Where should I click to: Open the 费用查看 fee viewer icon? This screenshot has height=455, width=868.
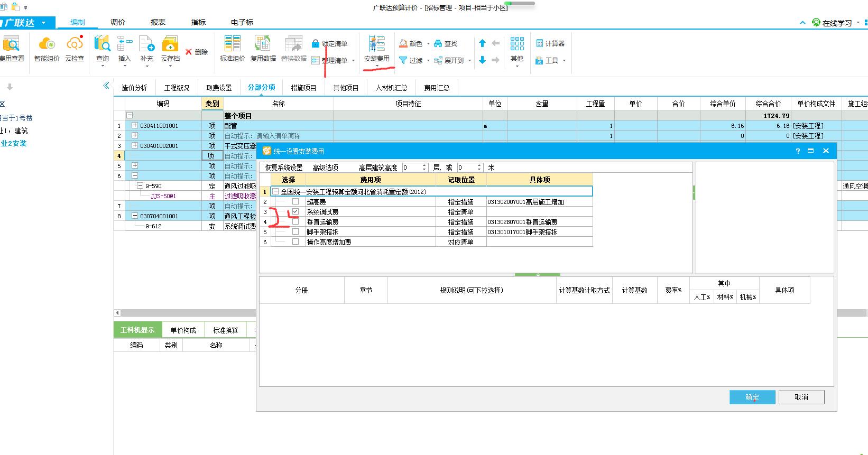coord(11,49)
